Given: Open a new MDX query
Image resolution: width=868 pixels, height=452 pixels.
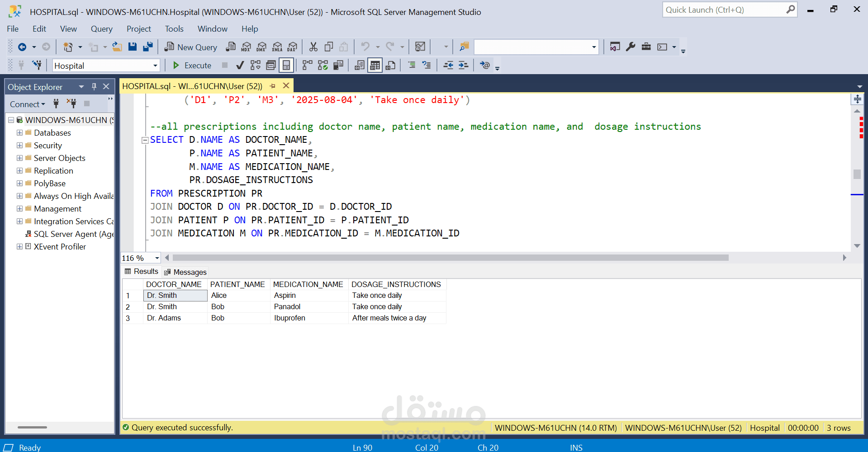Looking at the screenshot, I should point(246,47).
